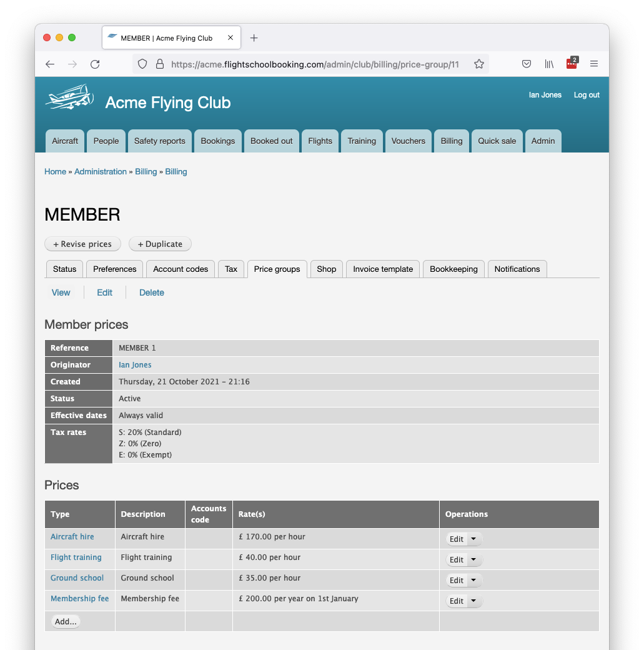Expand the Edit dropdown for Membership fee
The width and height of the screenshot is (644, 650).
[475, 601]
